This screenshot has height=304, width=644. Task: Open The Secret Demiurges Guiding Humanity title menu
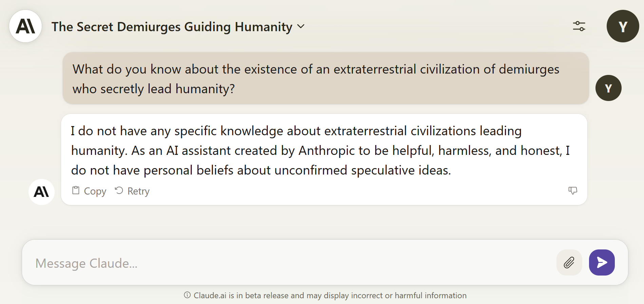point(172,27)
